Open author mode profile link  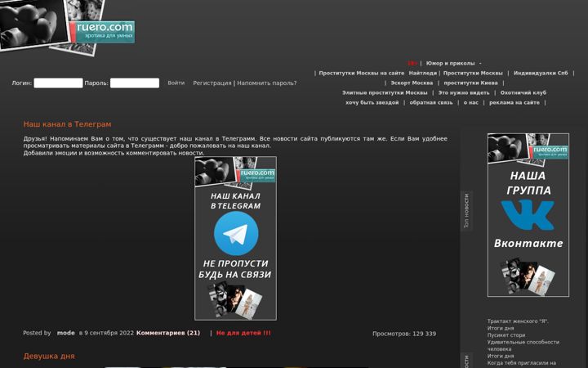(x=66, y=333)
